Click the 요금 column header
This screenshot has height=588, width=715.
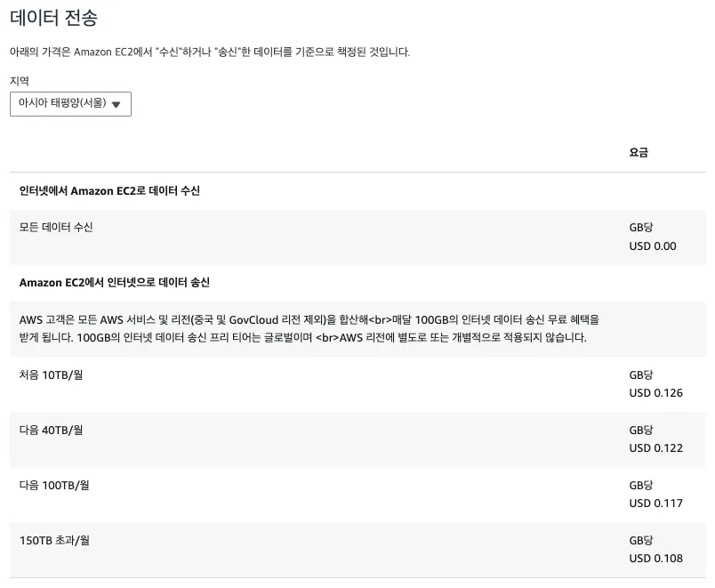pos(639,152)
